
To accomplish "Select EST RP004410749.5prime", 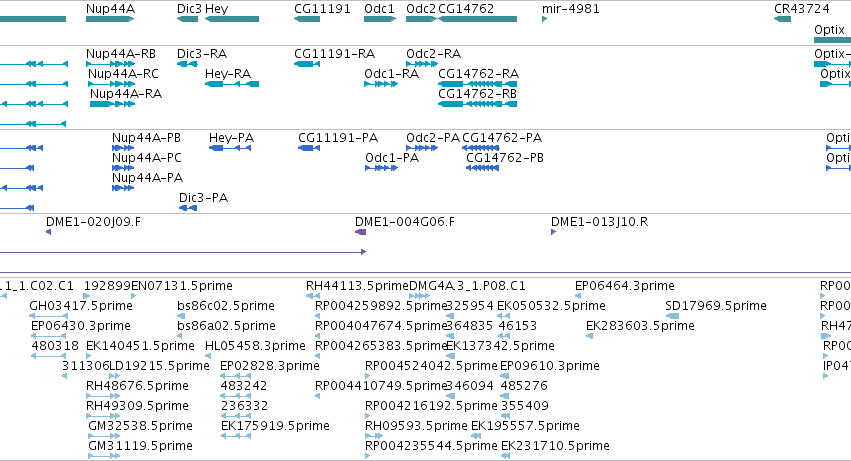I will tap(317, 396).
